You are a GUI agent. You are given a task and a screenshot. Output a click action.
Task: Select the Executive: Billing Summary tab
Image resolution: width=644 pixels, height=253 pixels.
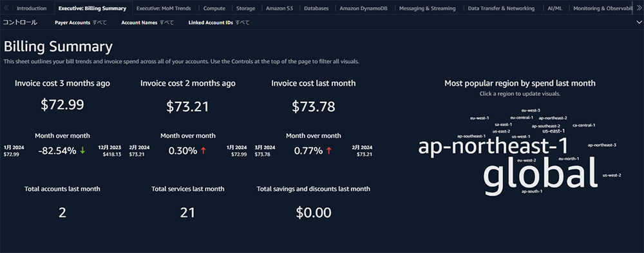coord(92,8)
